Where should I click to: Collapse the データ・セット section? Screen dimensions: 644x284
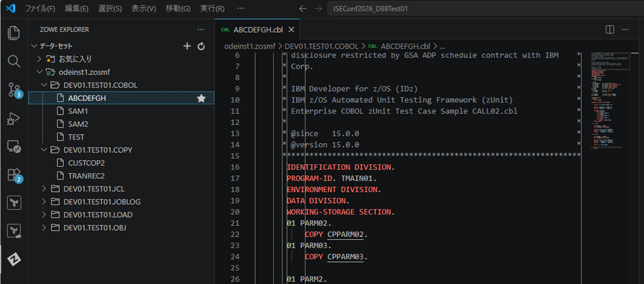click(x=34, y=46)
